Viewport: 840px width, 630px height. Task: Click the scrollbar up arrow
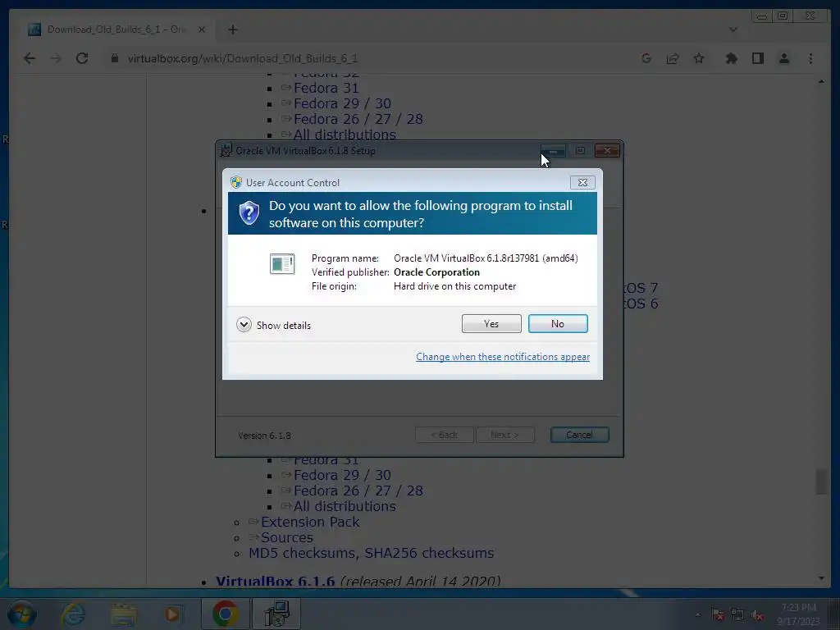pyautogui.click(x=821, y=81)
